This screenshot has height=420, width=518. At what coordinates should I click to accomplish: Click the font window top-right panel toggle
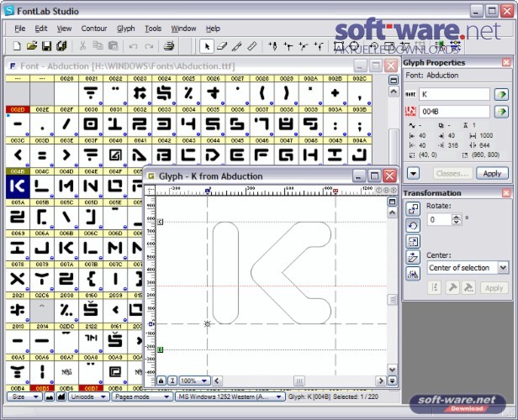[x=394, y=80]
